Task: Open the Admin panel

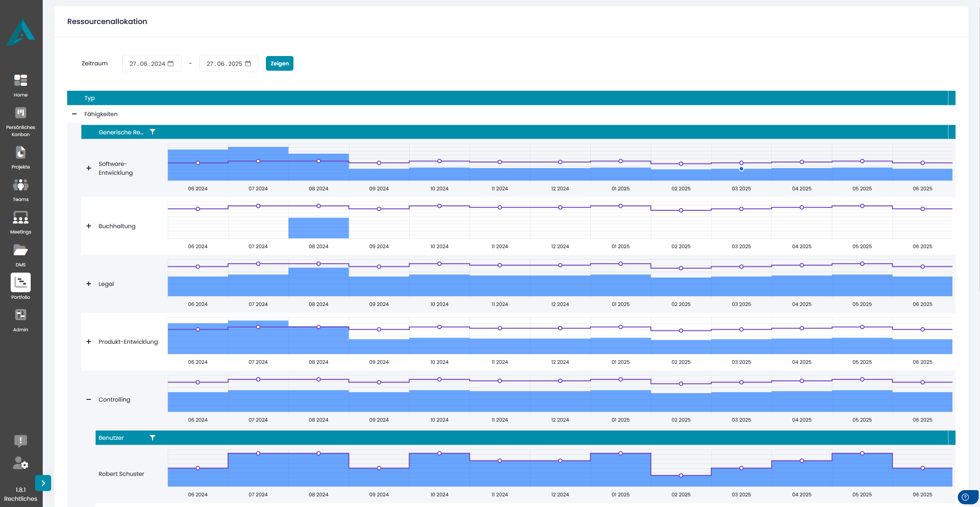Action: [20, 315]
